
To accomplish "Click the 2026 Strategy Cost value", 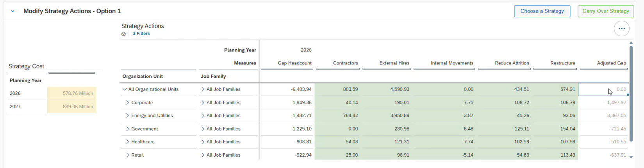I will [x=72, y=93].
